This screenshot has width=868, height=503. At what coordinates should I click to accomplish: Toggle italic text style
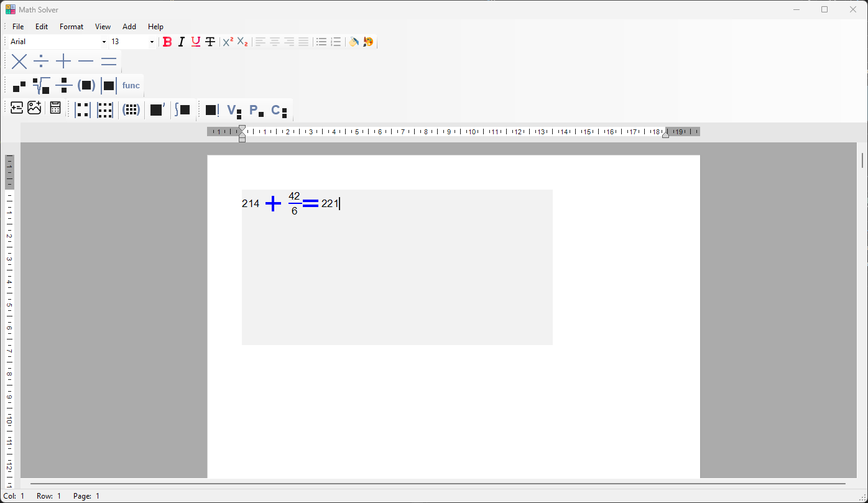click(181, 42)
